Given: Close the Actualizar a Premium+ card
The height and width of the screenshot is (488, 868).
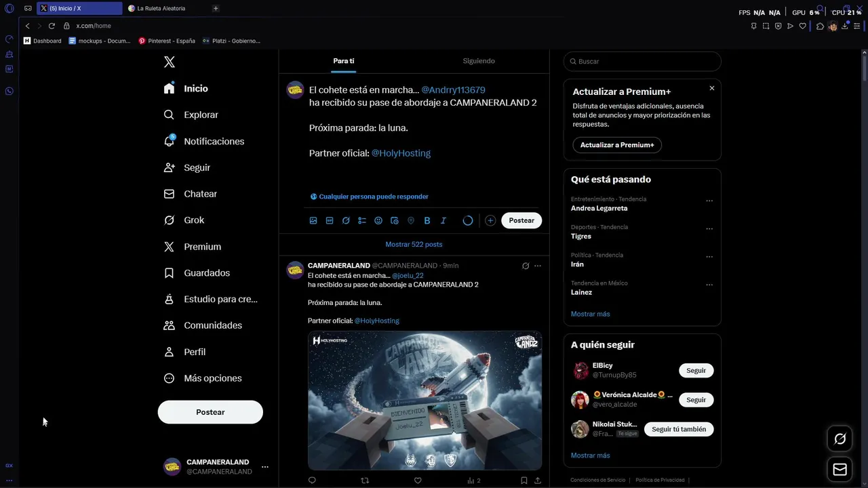Looking at the screenshot, I should 712,88.
